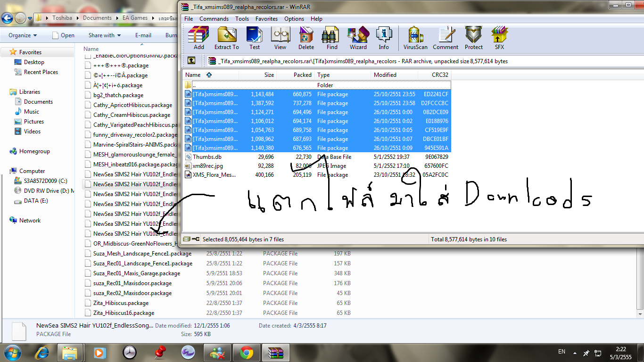
Task: Select the parent folder '..' row
Action: [317, 85]
